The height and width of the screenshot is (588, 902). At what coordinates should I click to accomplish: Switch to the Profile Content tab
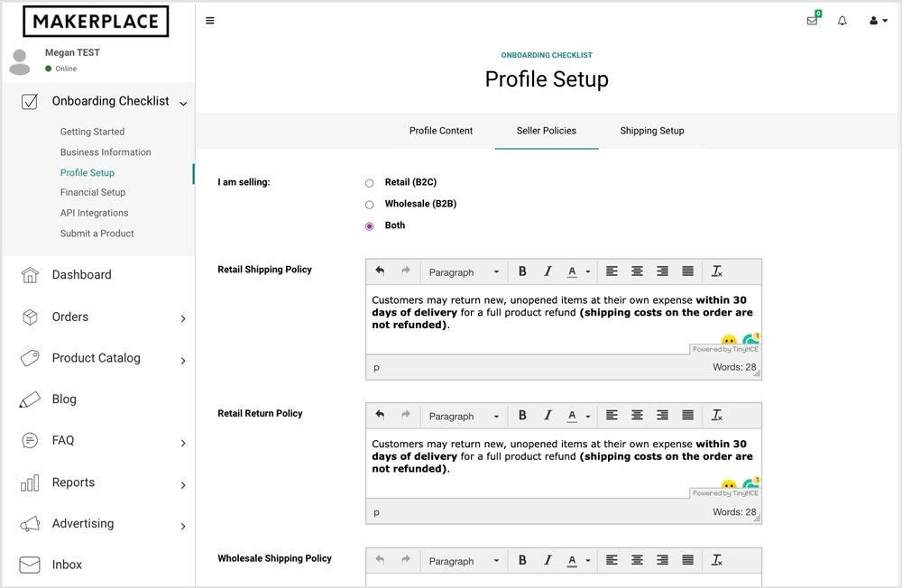tap(441, 131)
